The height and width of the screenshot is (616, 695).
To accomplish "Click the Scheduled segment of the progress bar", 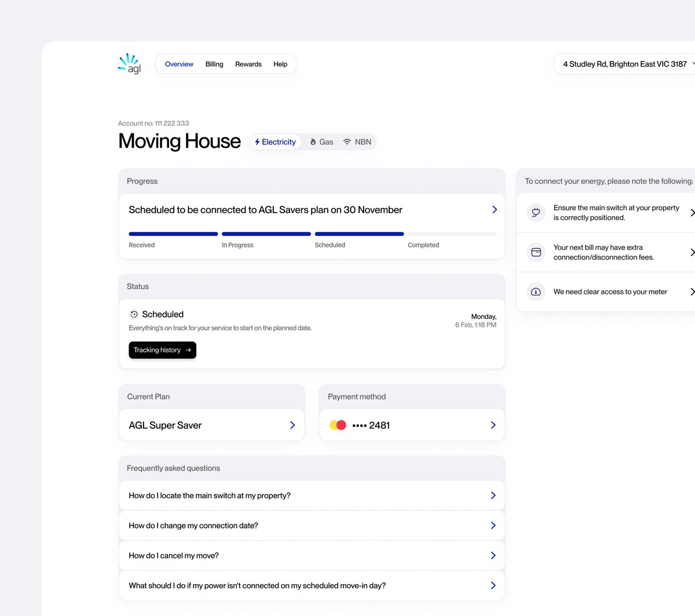I will (359, 234).
